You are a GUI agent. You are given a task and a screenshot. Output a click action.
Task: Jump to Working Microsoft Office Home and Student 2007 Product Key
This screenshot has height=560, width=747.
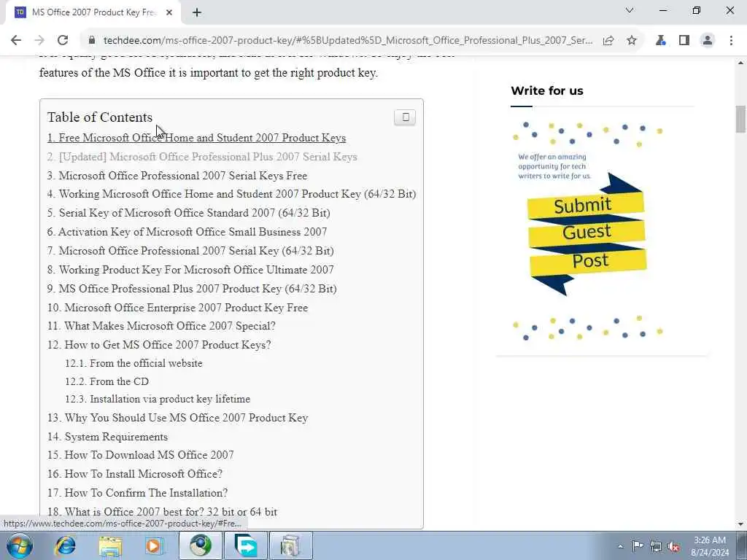pos(231,194)
